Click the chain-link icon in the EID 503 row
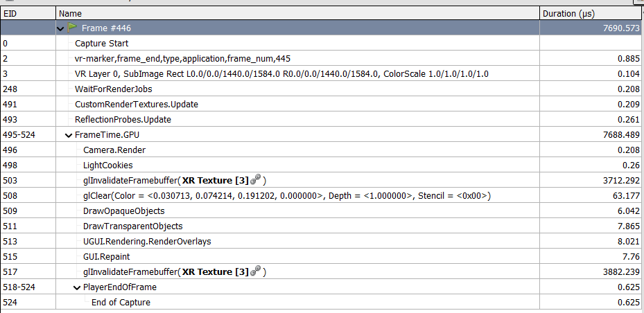 [x=256, y=180]
